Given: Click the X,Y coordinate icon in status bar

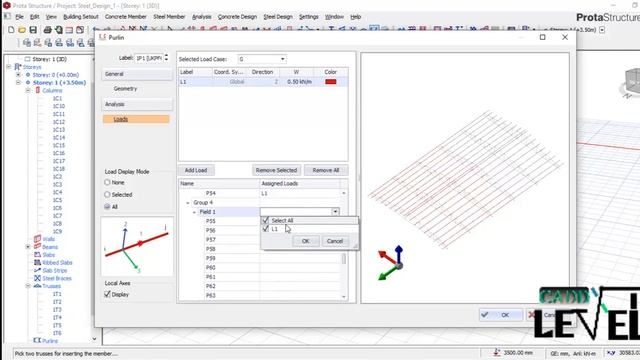Looking at the screenshot, I should [611, 353].
